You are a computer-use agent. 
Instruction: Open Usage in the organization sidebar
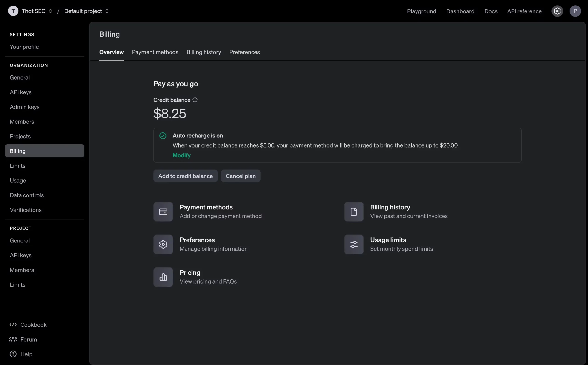click(x=18, y=181)
